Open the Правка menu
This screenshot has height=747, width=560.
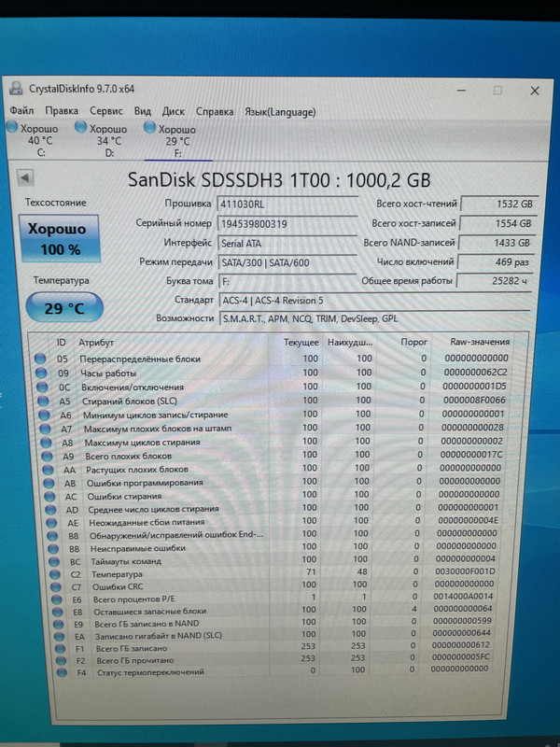click(x=62, y=111)
